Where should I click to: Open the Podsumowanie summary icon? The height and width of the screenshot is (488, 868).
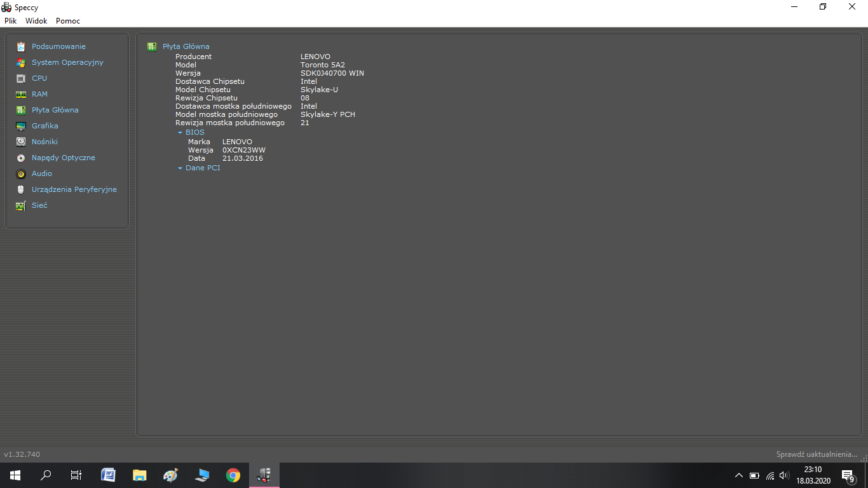(21, 46)
